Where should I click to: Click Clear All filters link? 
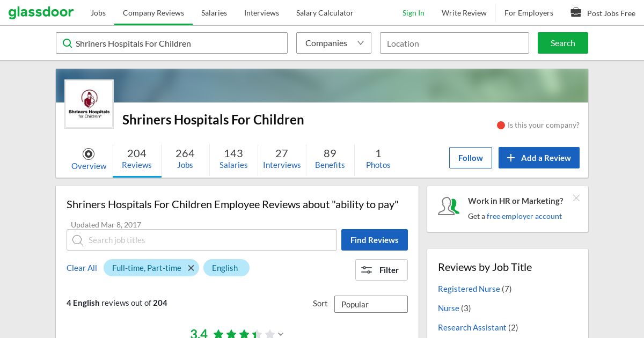pos(82,268)
